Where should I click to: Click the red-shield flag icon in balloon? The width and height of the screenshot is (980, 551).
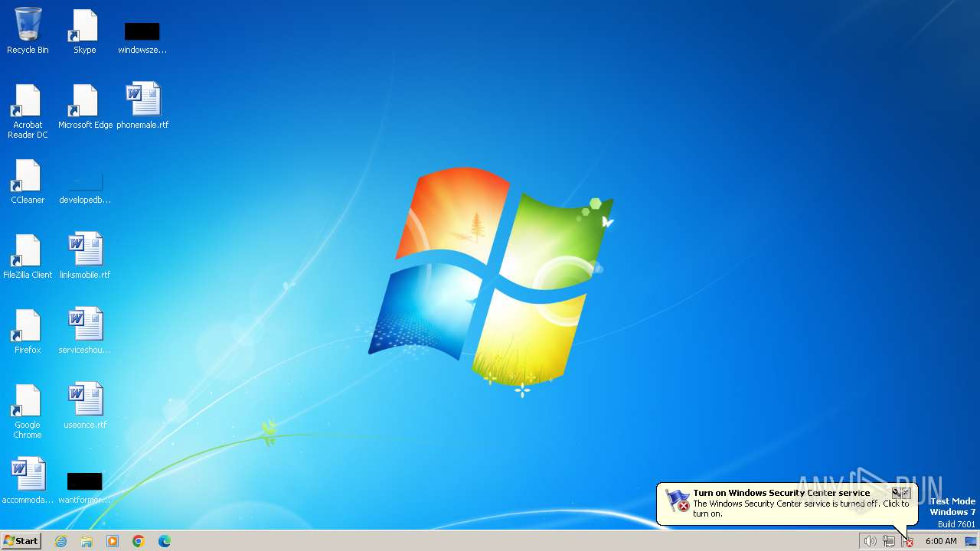(678, 500)
